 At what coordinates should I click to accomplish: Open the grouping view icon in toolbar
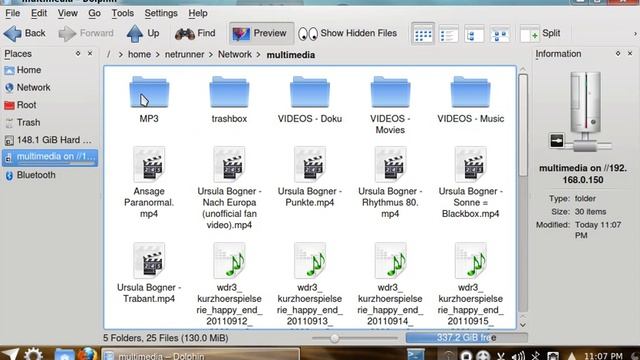click(500, 34)
